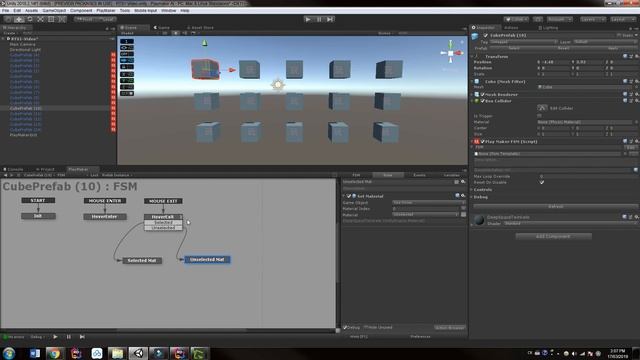Open the Layout dropdown in top toolbar
This screenshot has width=640, height=360.
623,19
